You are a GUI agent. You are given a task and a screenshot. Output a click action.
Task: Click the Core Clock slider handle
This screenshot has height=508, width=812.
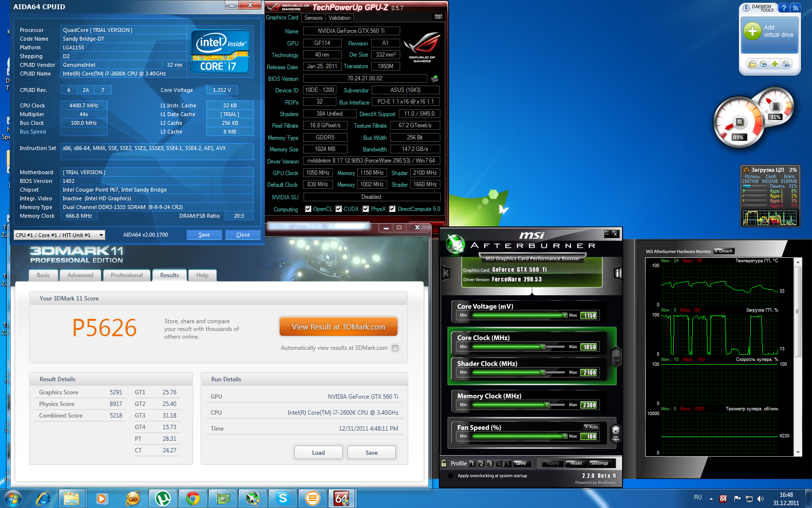[x=543, y=346]
